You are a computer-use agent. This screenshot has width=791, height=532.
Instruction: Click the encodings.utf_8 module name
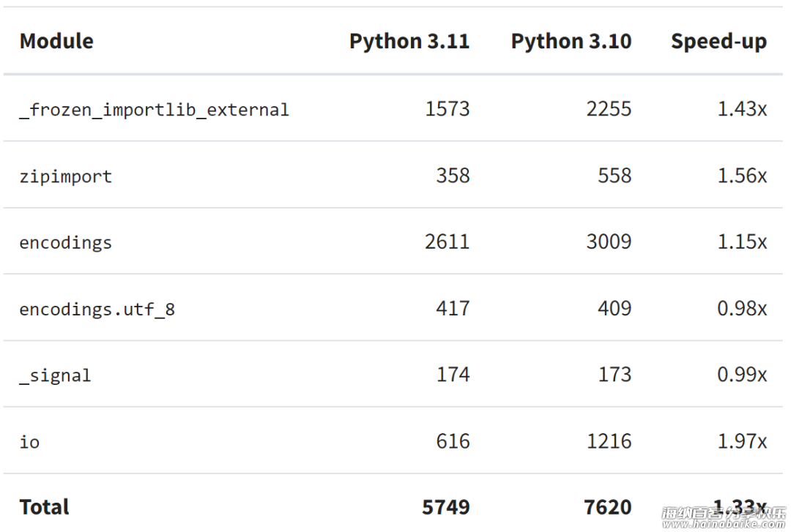97,309
